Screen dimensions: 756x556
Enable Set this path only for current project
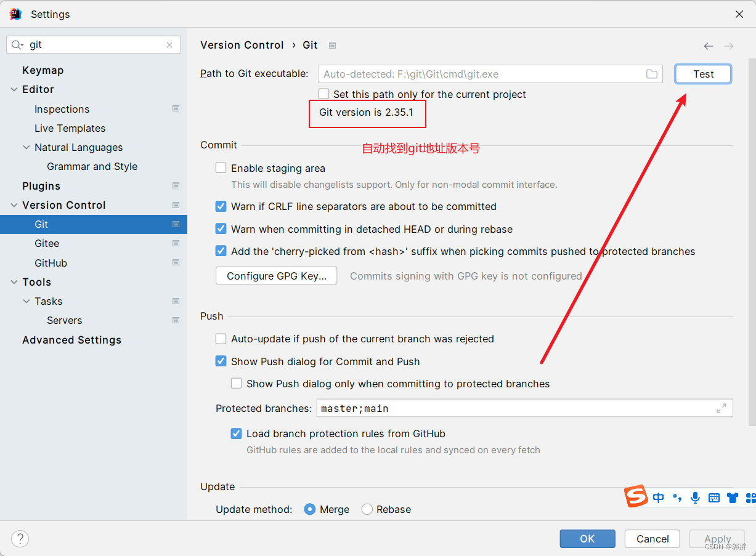click(x=323, y=94)
